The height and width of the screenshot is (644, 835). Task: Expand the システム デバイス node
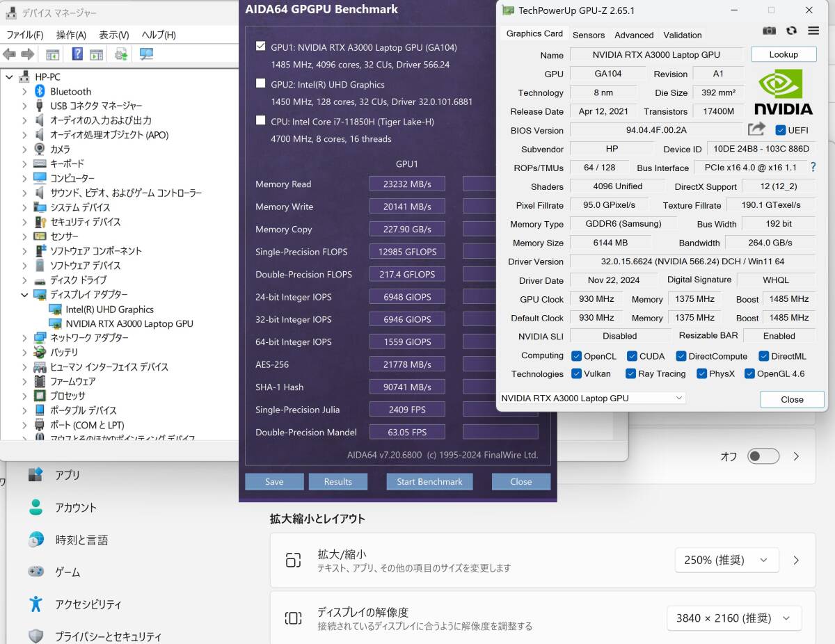(x=24, y=207)
